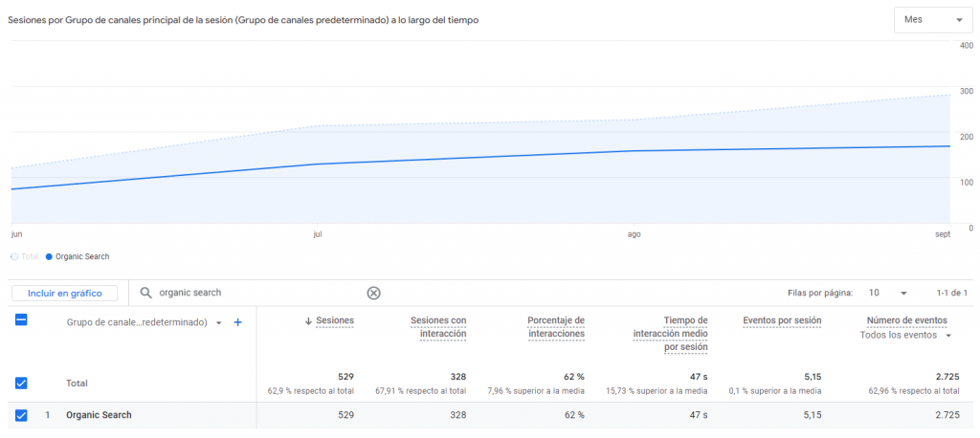Click into the organic search filter field

pyautogui.click(x=258, y=293)
